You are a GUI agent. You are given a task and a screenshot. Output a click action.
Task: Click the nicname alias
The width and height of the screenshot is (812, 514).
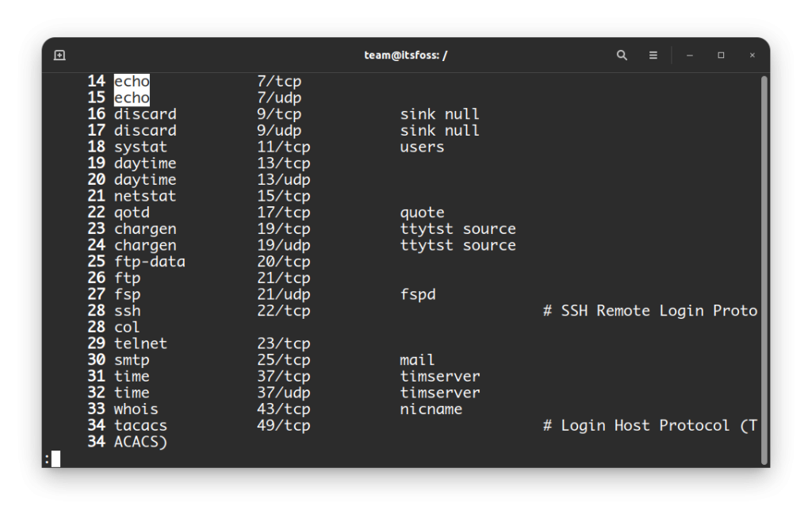[x=431, y=409]
